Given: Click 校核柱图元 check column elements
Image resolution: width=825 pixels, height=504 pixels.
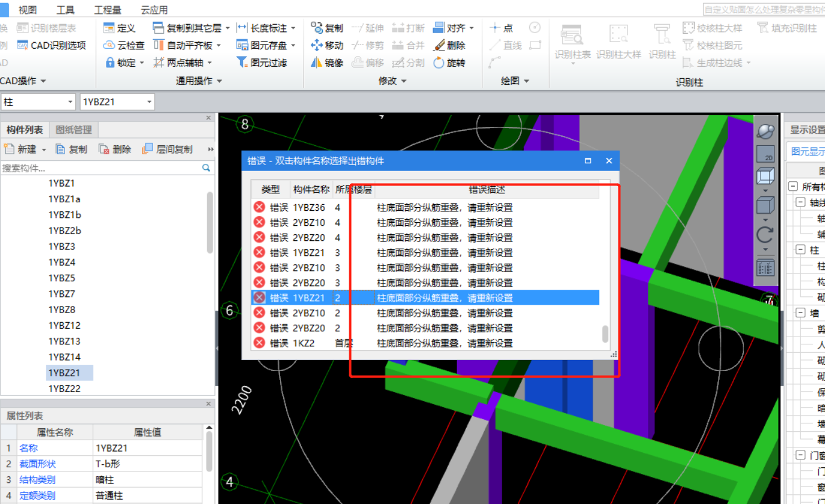Looking at the screenshot, I should click(x=713, y=45).
